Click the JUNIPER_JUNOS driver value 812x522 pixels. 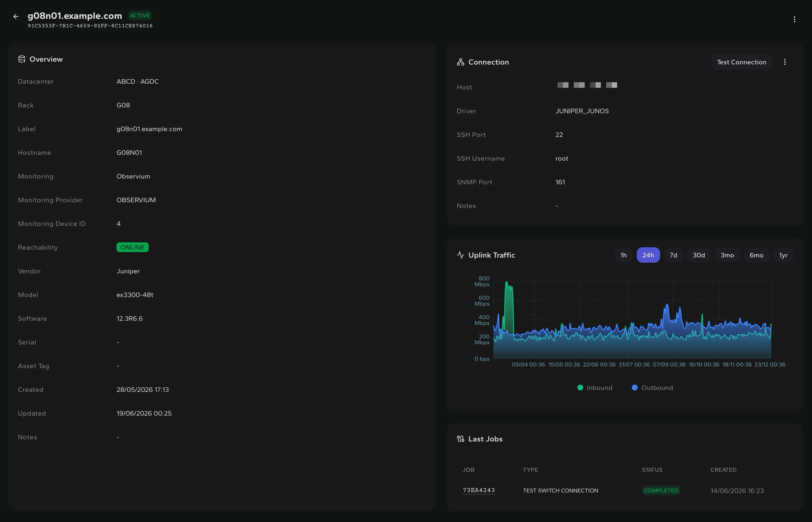(582, 111)
